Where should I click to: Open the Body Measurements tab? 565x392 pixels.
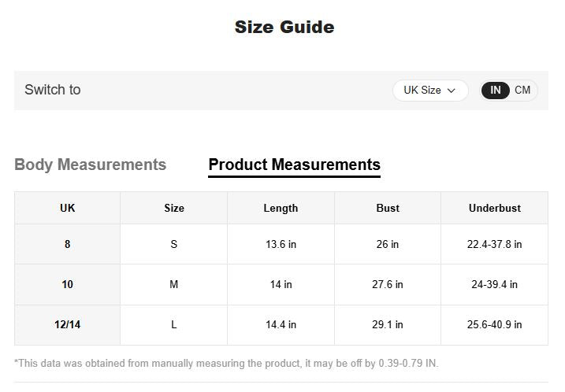pyautogui.click(x=91, y=165)
